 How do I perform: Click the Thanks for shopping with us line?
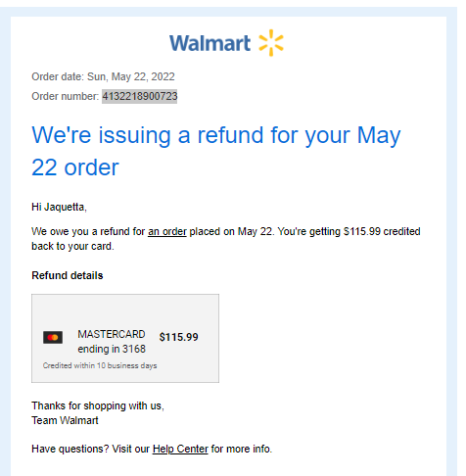click(98, 405)
